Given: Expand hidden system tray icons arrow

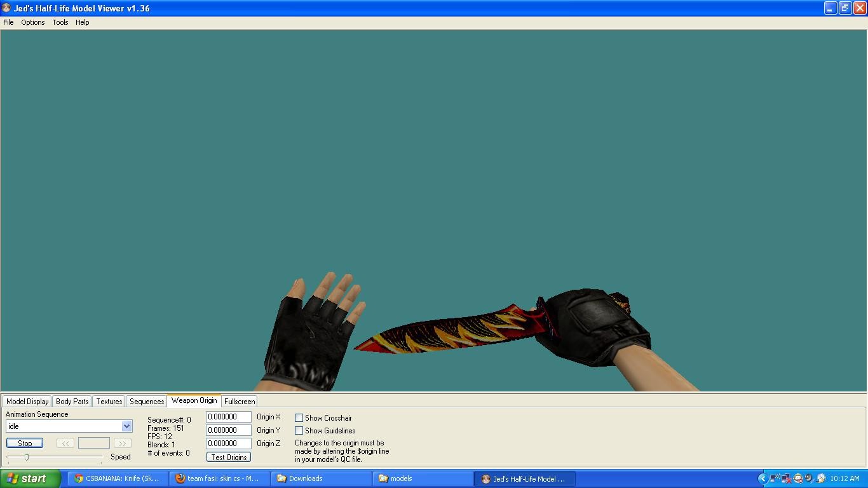Looking at the screenshot, I should [763, 478].
